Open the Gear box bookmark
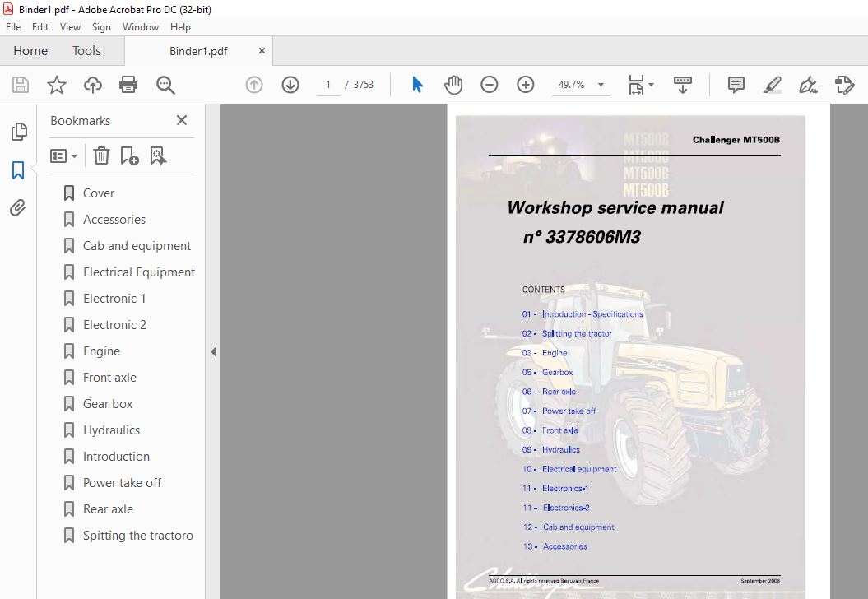 pos(108,404)
